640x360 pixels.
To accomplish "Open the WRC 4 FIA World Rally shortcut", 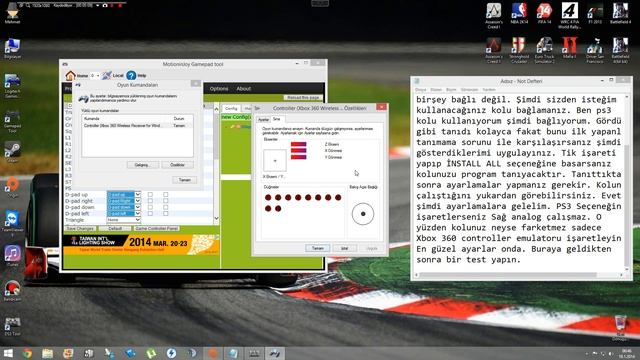I will (569, 15).
